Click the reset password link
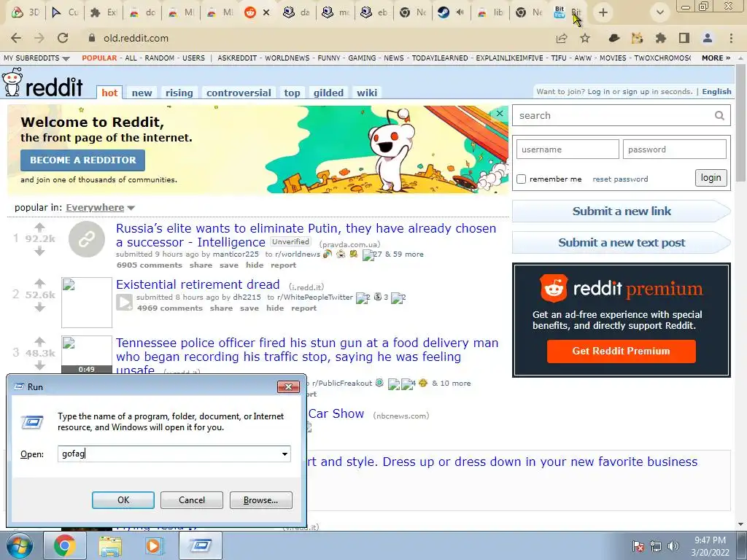Viewport: 747px width, 560px height. 620,179
